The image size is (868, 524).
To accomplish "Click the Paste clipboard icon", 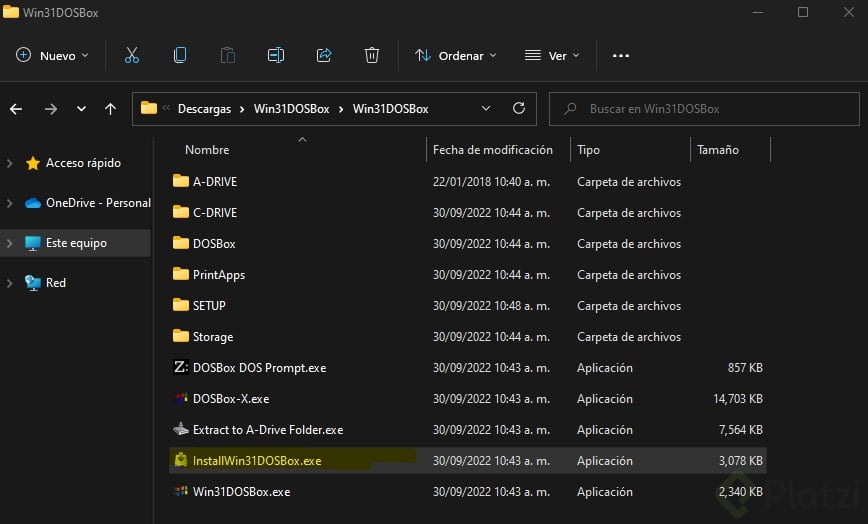I will pos(228,55).
